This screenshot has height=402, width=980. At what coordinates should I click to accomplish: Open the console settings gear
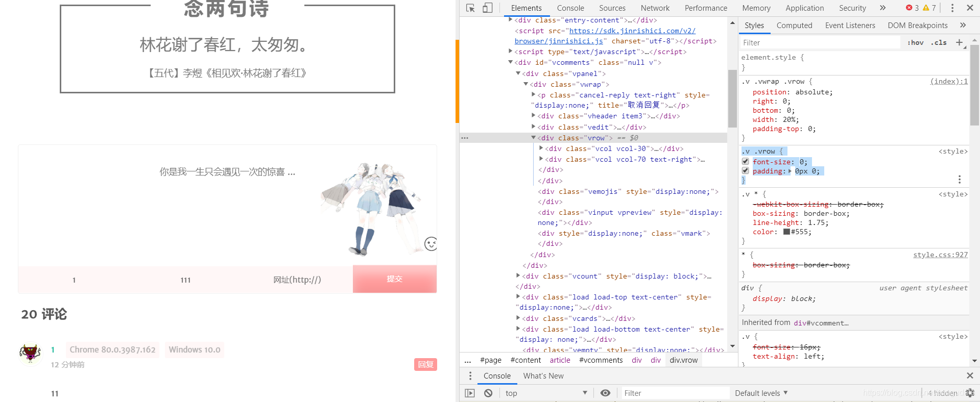[x=970, y=393]
